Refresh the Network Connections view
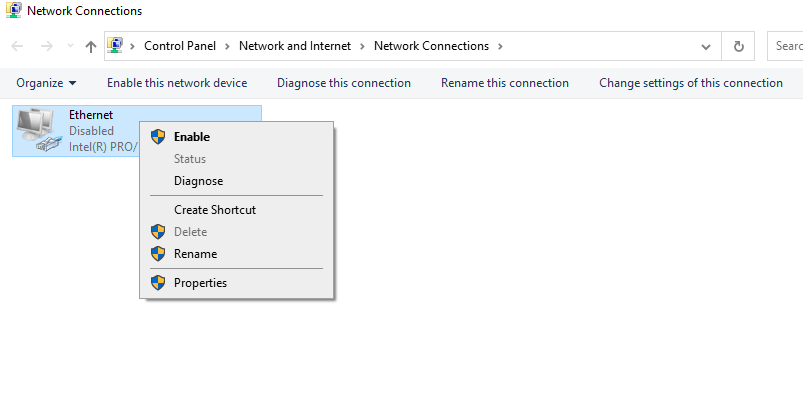This screenshot has height=409, width=803. [738, 46]
